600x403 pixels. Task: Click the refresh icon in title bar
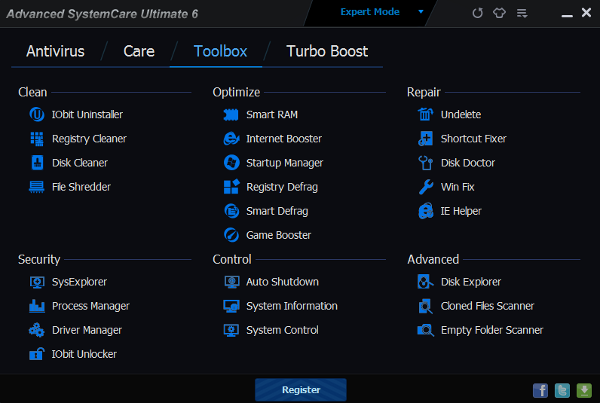(x=478, y=13)
